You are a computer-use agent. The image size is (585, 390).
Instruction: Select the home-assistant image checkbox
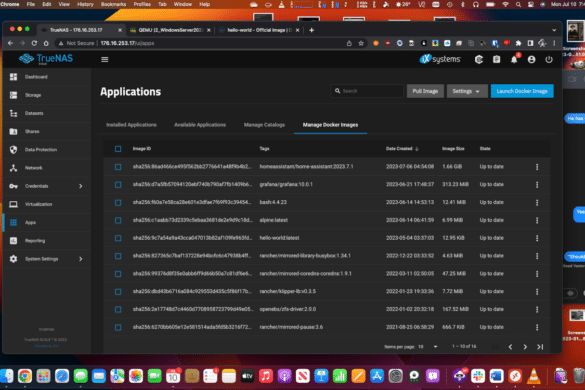click(118, 167)
